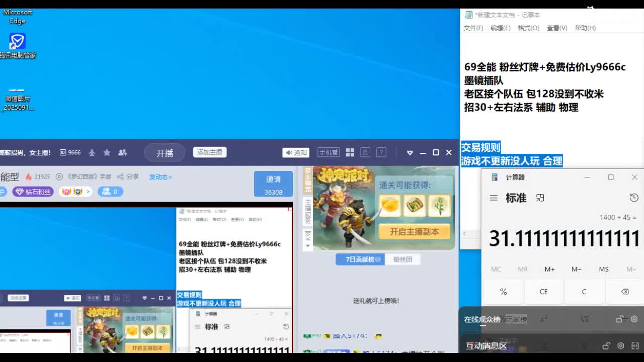Select the 梦手神宠 side tab
The image size is (644, 362).
coord(308,180)
